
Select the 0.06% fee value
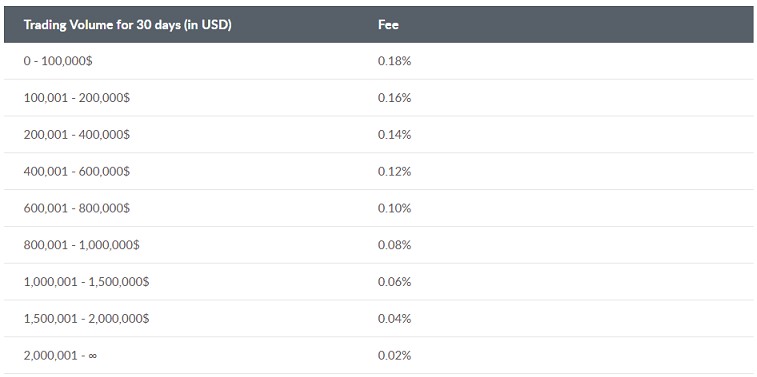pyautogui.click(x=394, y=282)
